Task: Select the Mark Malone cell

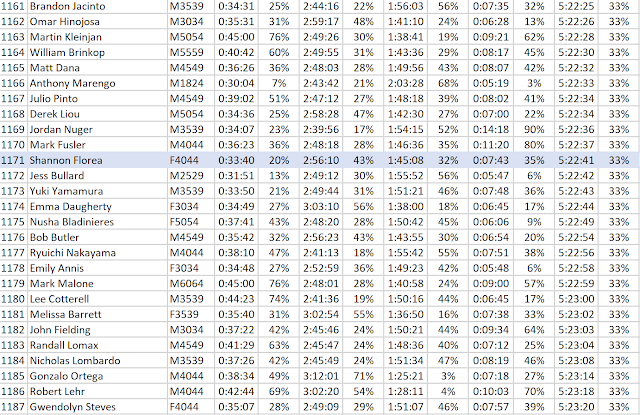Action: coord(97,284)
